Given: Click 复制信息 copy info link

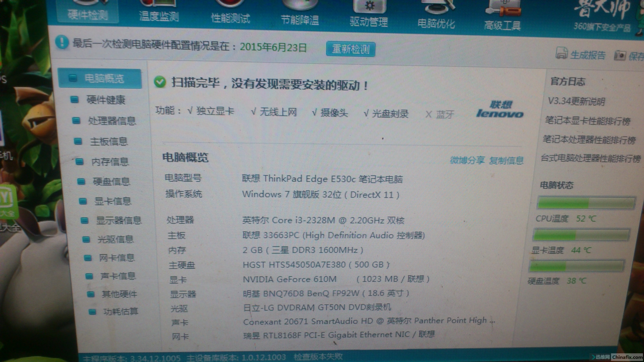Looking at the screenshot, I should [x=506, y=160].
